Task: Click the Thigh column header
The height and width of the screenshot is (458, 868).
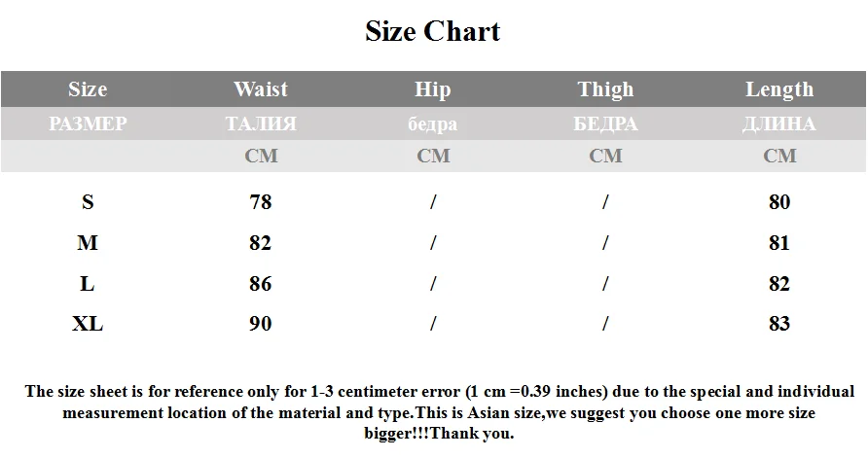Action: [x=605, y=89]
